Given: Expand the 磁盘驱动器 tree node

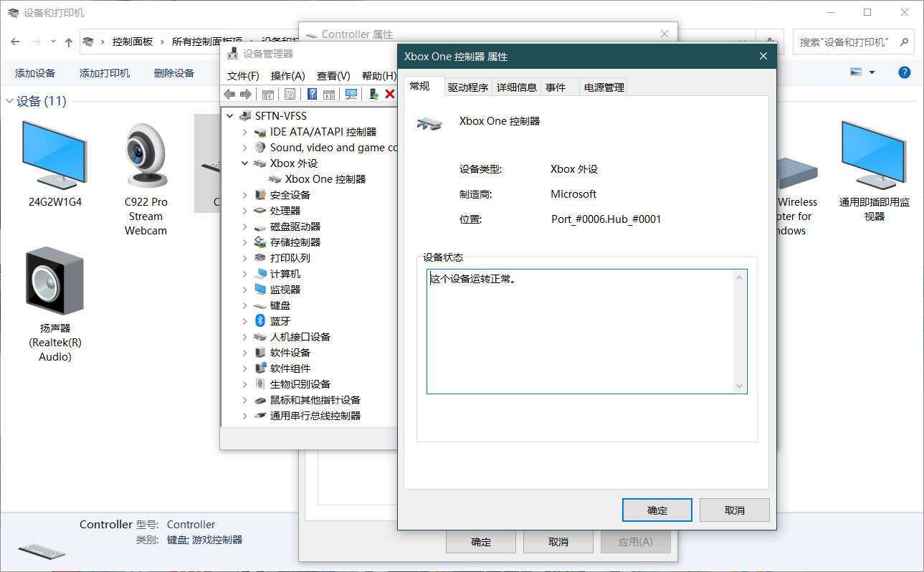Looking at the screenshot, I should pos(245,227).
